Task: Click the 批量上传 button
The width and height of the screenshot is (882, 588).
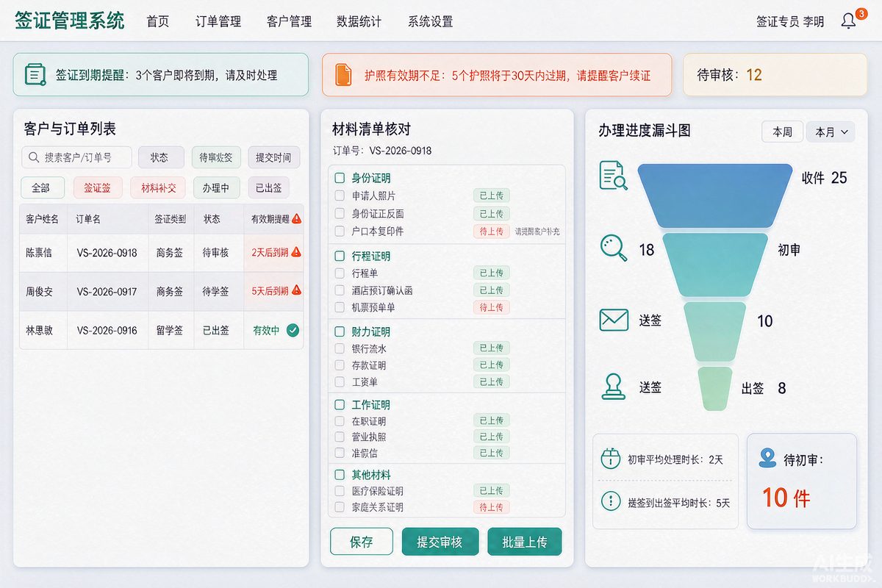Action: point(525,542)
